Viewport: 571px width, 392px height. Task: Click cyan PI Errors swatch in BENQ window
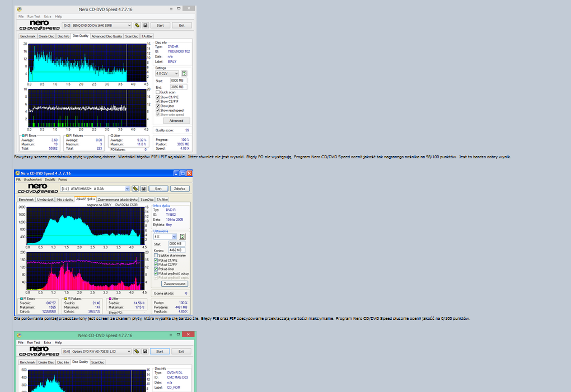pyautogui.click(x=24, y=136)
